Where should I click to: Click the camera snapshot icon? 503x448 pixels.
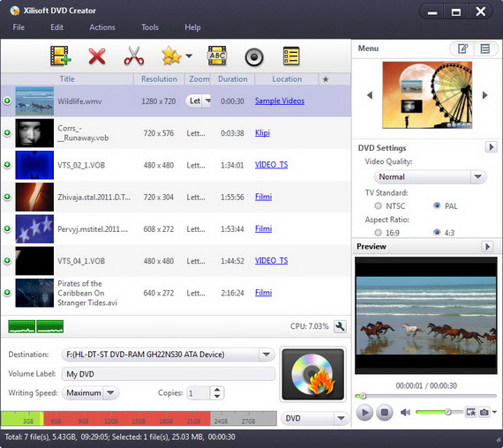(x=484, y=412)
